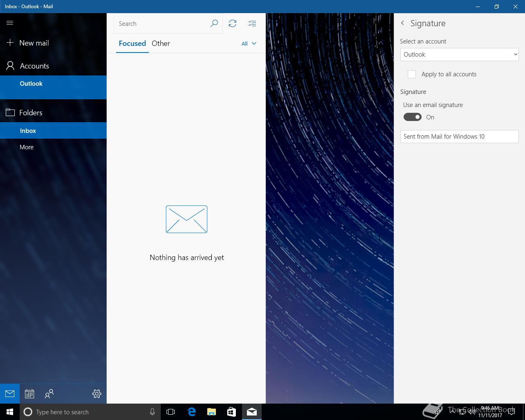
Task: Close the Mail window
Action: [516, 7]
